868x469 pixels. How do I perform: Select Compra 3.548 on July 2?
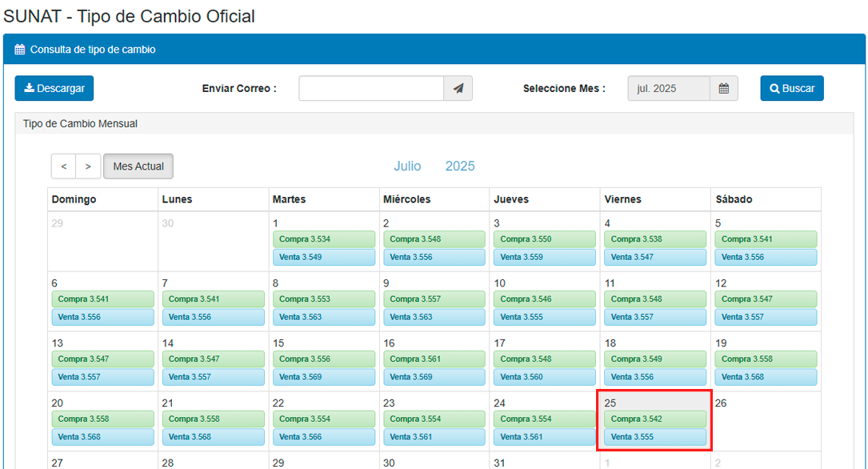(434, 239)
